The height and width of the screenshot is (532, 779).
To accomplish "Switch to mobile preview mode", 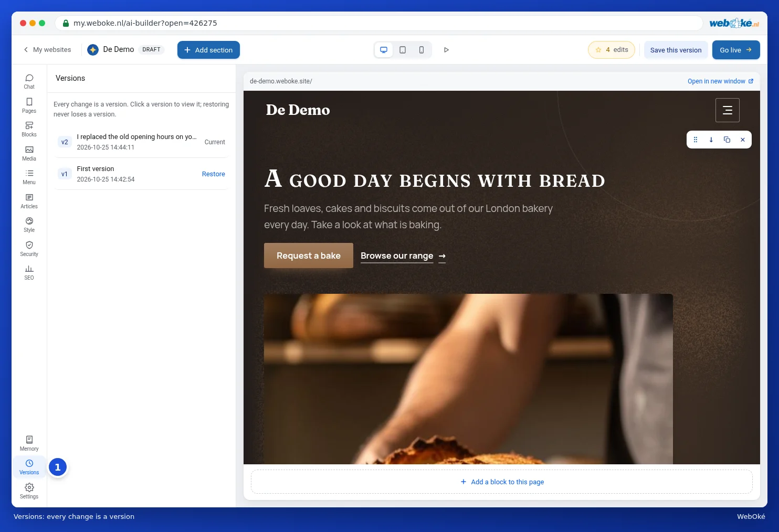I will [422, 50].
